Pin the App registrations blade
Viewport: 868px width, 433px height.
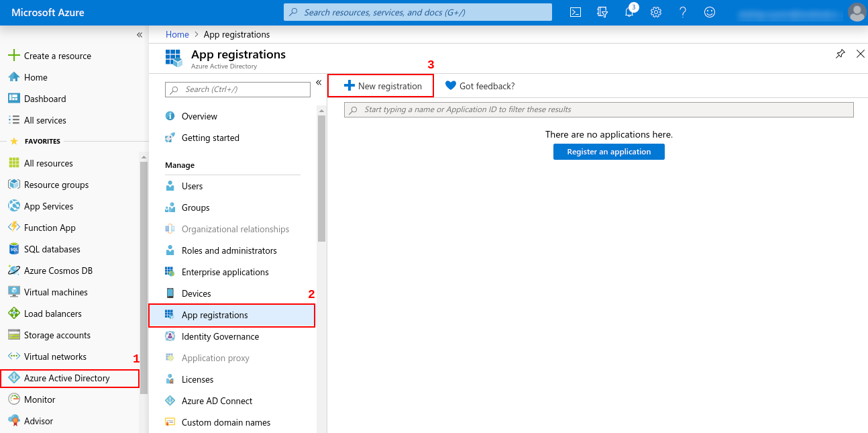pyautogui.click(x=840, y=54)
